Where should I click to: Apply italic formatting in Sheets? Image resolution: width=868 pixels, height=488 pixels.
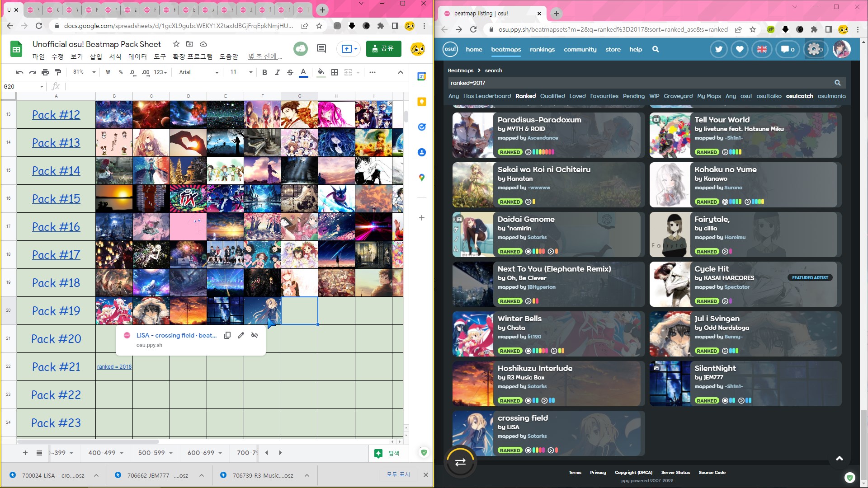point(277,72)
